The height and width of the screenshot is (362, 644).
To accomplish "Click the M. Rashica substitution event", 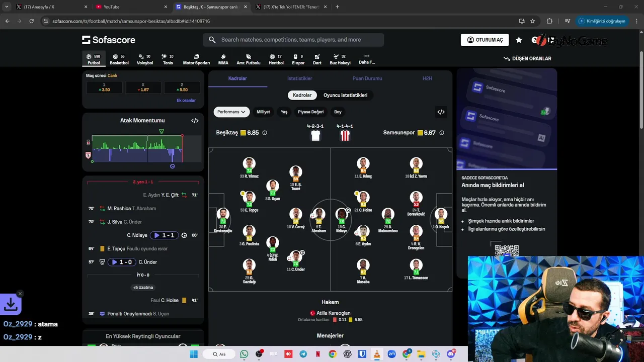I will (143, 208).
